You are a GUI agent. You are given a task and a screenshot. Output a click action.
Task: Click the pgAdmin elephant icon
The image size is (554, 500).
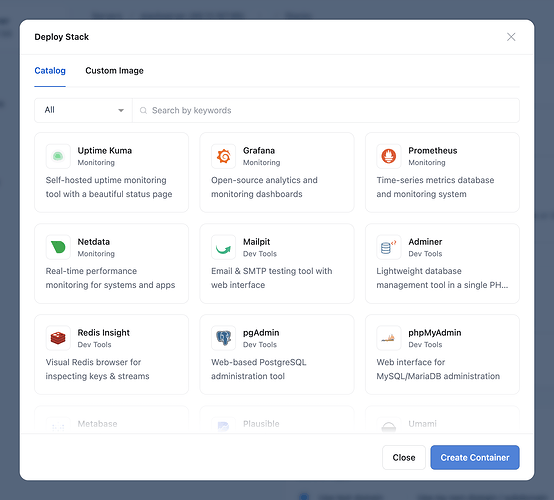pos(223,338)
